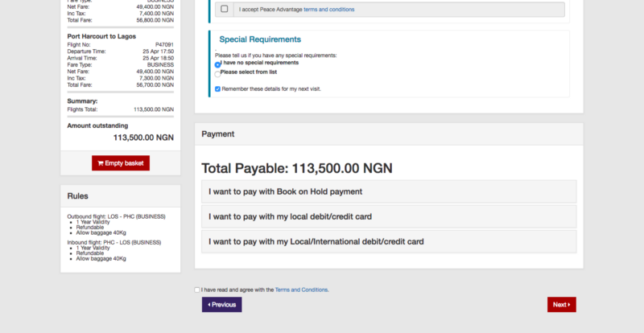Click the Special Requirements heading
The image size is (644, 333).
point(260,39)
